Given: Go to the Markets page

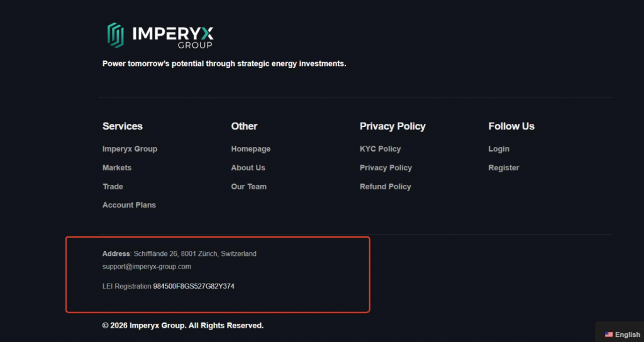Looking at the screenshot, I should [117, 168].
